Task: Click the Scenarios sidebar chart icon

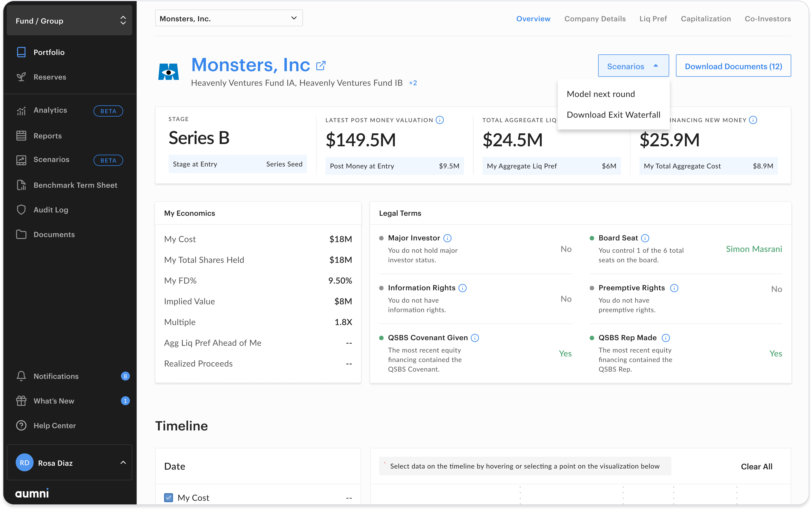Action: click(x=21, y=160)
